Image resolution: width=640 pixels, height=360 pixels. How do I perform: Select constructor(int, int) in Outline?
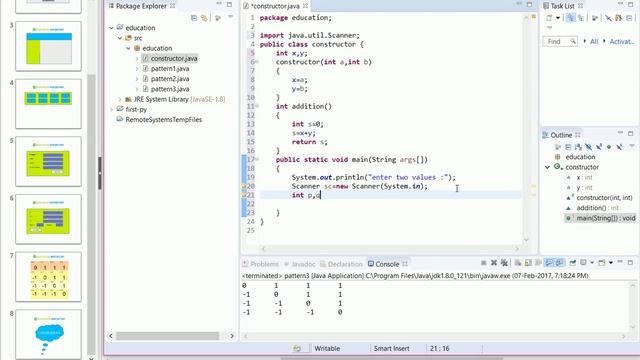pos(604,198)
